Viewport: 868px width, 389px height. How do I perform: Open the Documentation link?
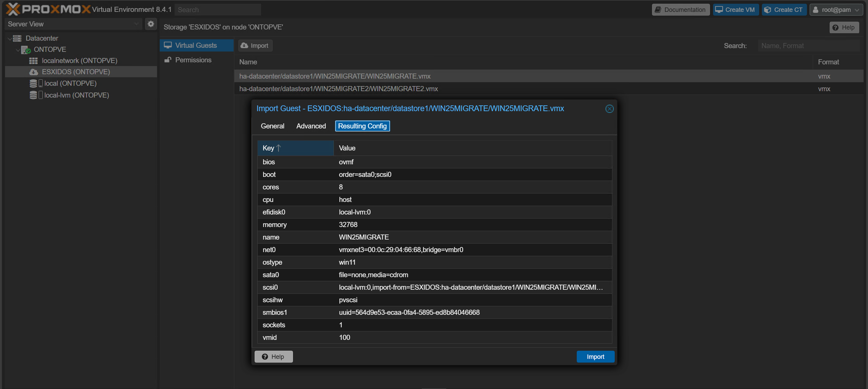[x=680, y=9]
